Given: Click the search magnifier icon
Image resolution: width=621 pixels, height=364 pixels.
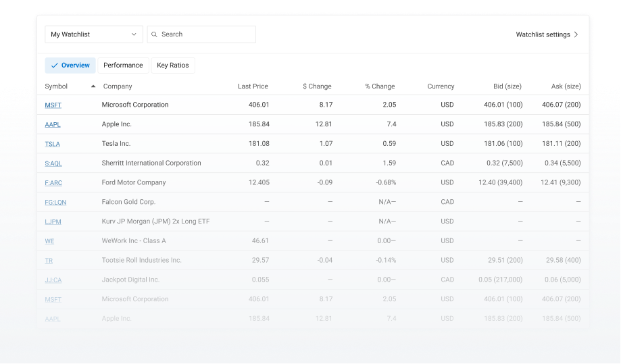Looking at the screenshot, I should [155, 34].
